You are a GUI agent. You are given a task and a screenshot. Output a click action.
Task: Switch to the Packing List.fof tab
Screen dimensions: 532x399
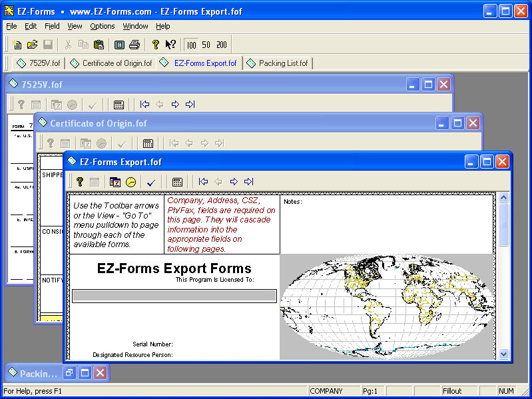point(278,63)
